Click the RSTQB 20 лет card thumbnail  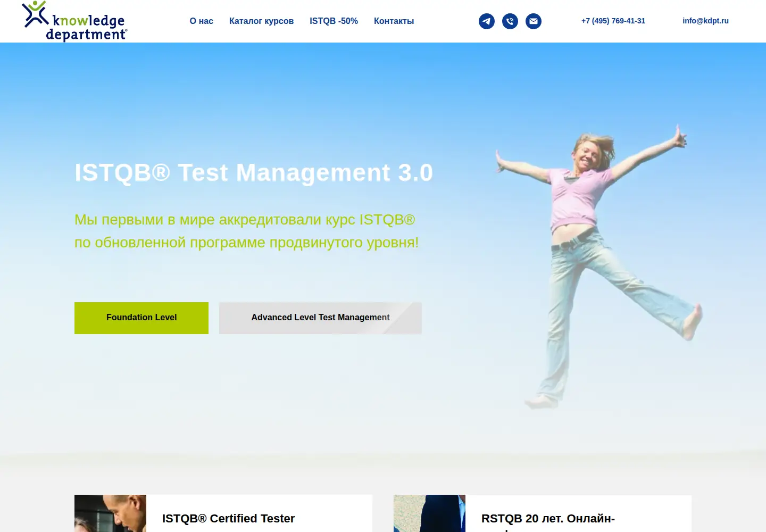pyautogui.click(x=429, y=513)
